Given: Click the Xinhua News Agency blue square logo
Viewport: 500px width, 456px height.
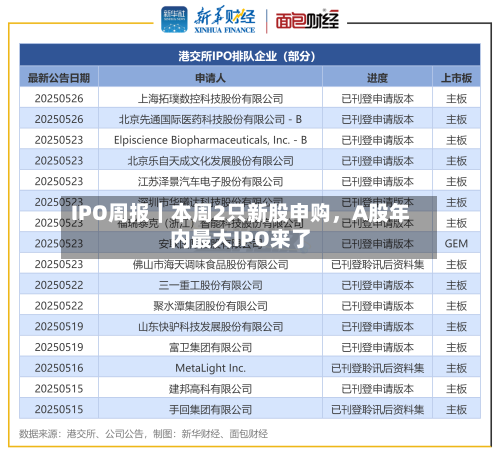Looking at the screenshot, I should 174,19.
